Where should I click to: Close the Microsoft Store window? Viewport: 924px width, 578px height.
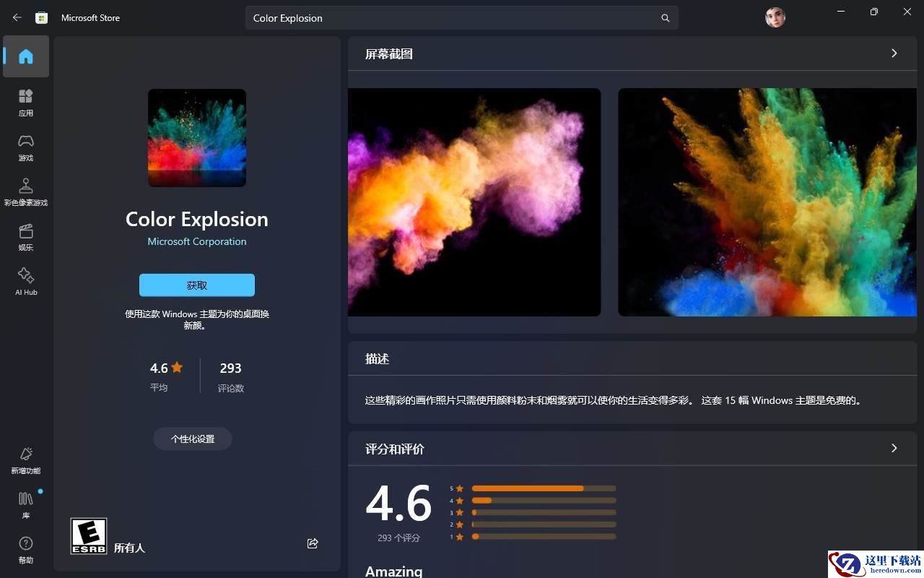[x=907, y=12]
